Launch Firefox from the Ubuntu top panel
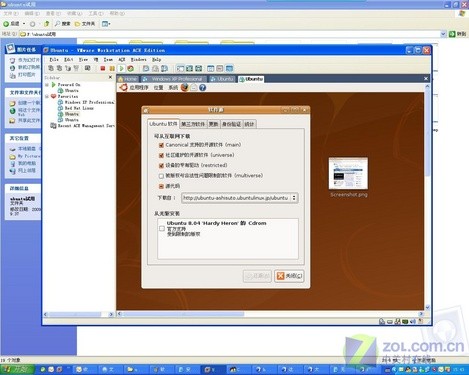Screen dimensions: 469x375 click(x=185, y=87)
